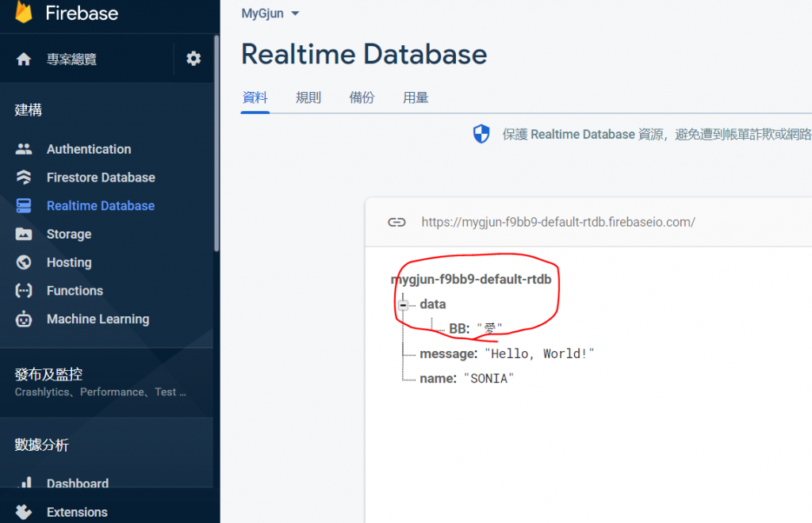The width and height of the screenshot is (812, 523).
Task: Click Crashlytics, Performance, Test subtitle
Action: tap(101, 392)
